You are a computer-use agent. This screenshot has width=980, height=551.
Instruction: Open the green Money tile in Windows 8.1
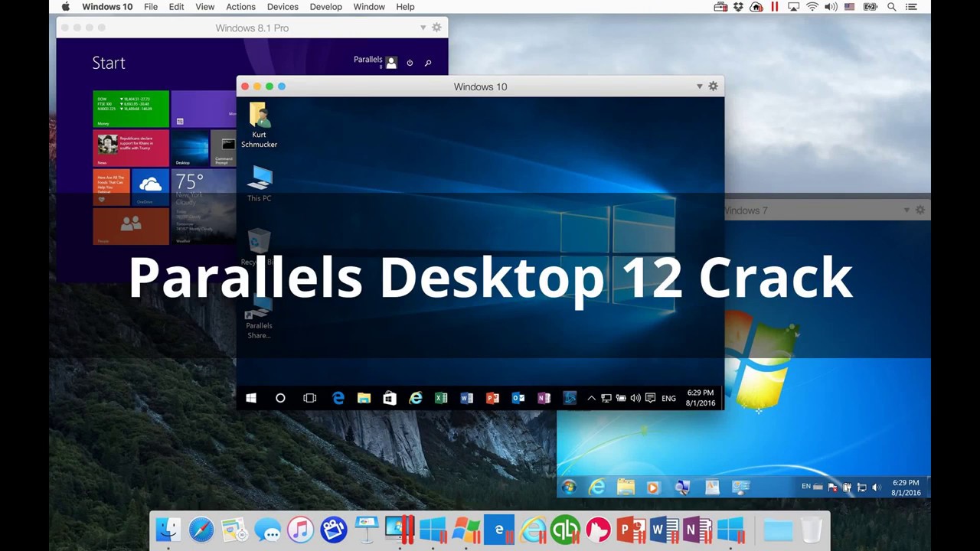[x=131, y=109]
